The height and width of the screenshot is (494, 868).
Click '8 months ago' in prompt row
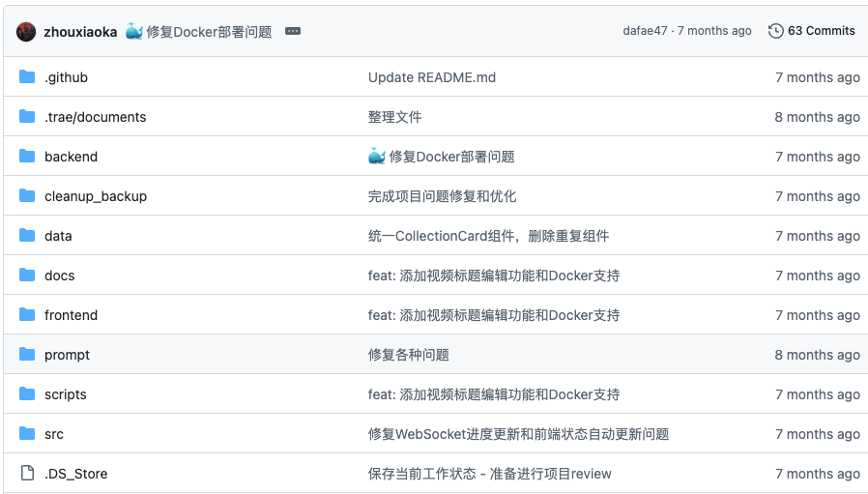pos(817,355)
